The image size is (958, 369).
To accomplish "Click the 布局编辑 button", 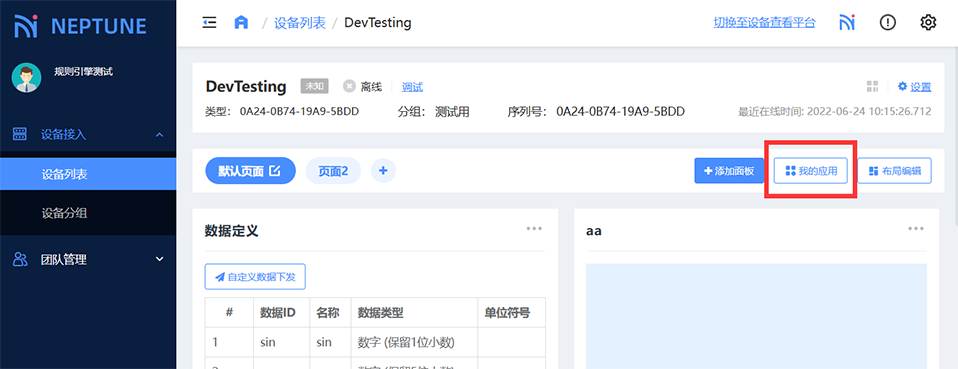I will (894, 171).
